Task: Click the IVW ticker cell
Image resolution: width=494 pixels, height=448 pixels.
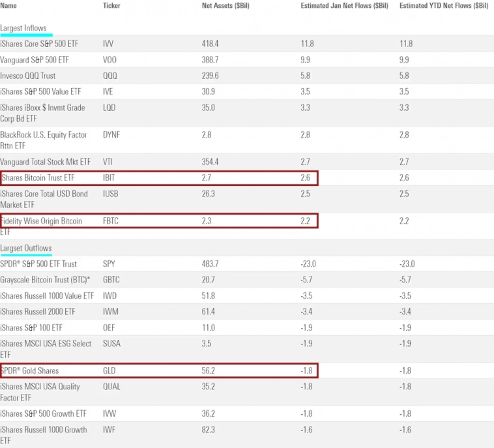Action: 109,413
